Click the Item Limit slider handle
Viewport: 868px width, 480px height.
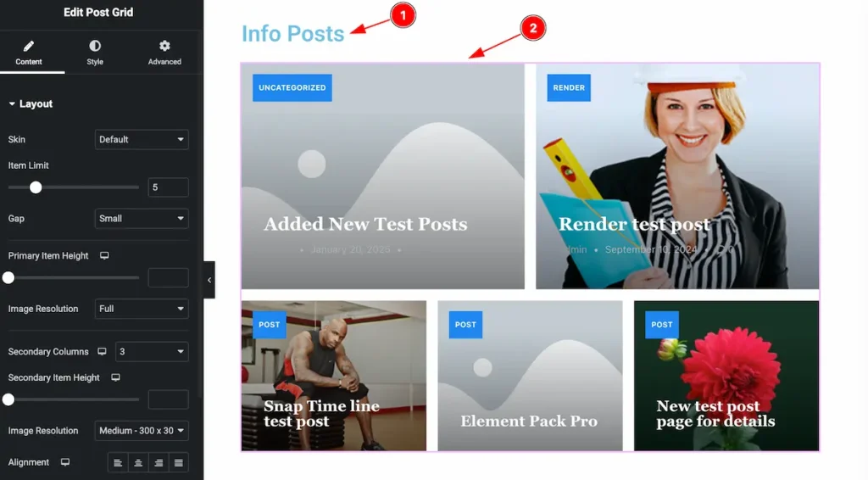click(x=36, y=187)
